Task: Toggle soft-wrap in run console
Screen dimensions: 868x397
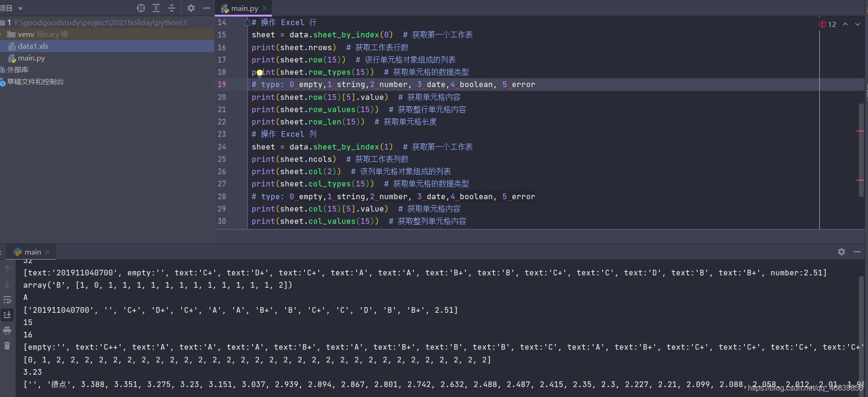Action: point(7,300)
